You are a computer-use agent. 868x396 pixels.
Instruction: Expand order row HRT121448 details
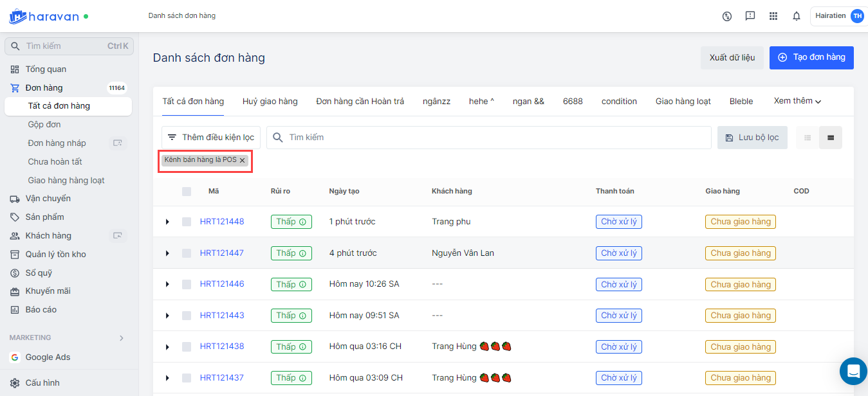[167, 222]
